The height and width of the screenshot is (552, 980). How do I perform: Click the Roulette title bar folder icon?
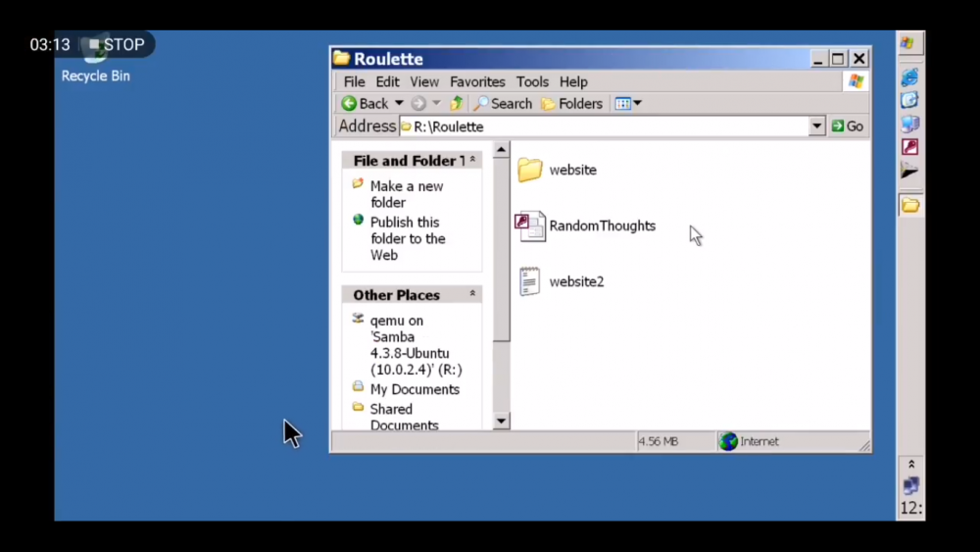341,58
